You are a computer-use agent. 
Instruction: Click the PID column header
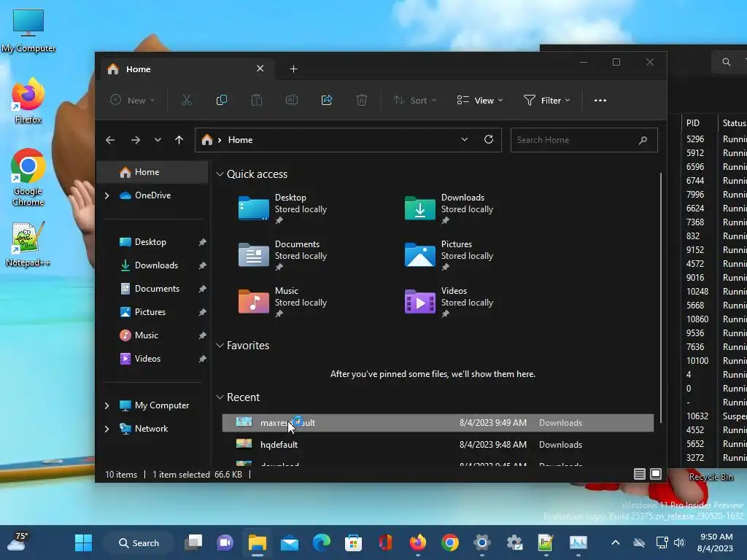coord(693,122)
